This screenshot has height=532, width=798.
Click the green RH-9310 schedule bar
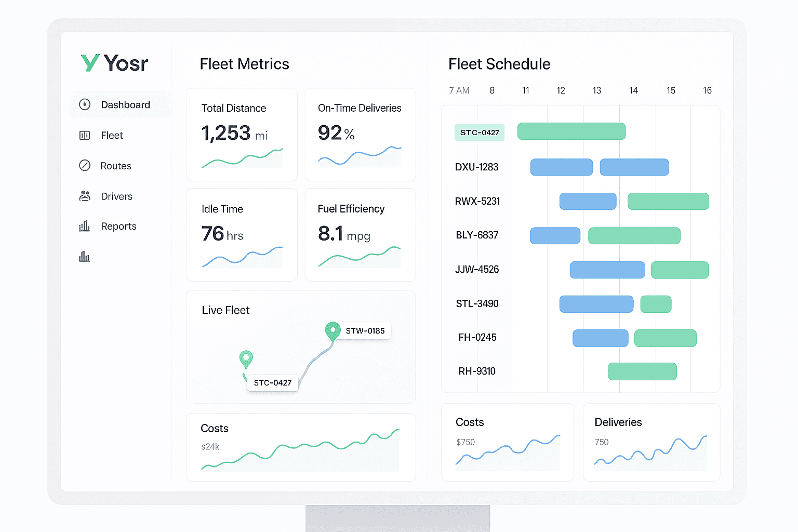point(642,371)
